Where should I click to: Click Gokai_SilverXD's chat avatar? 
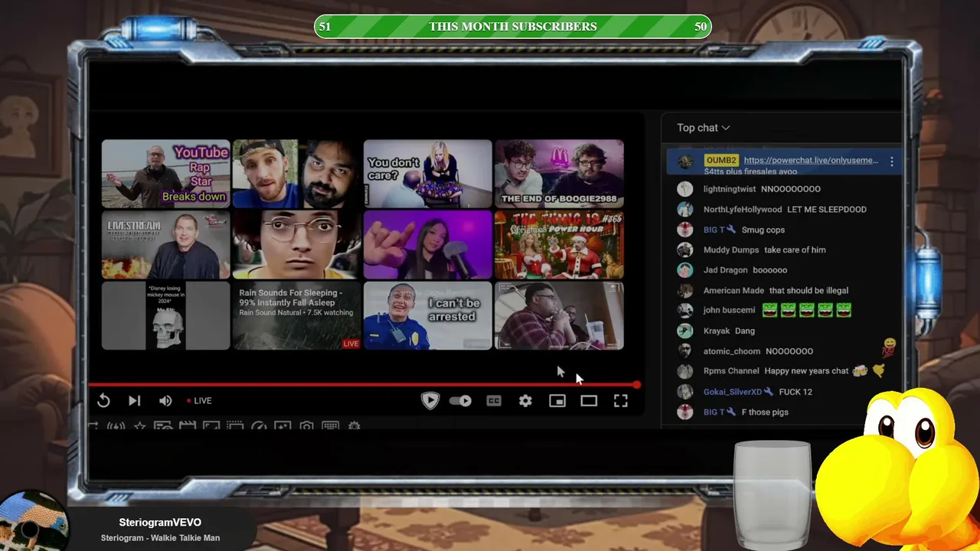685,392
